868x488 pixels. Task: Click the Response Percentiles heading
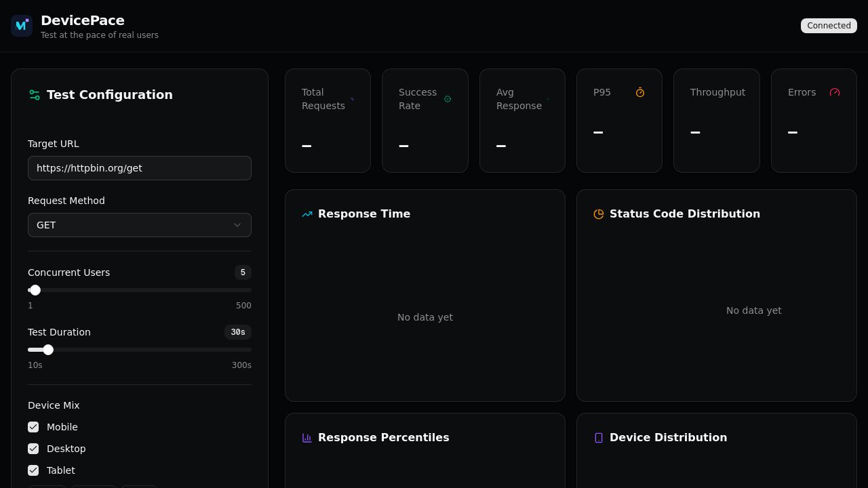[x=384, y=438]
